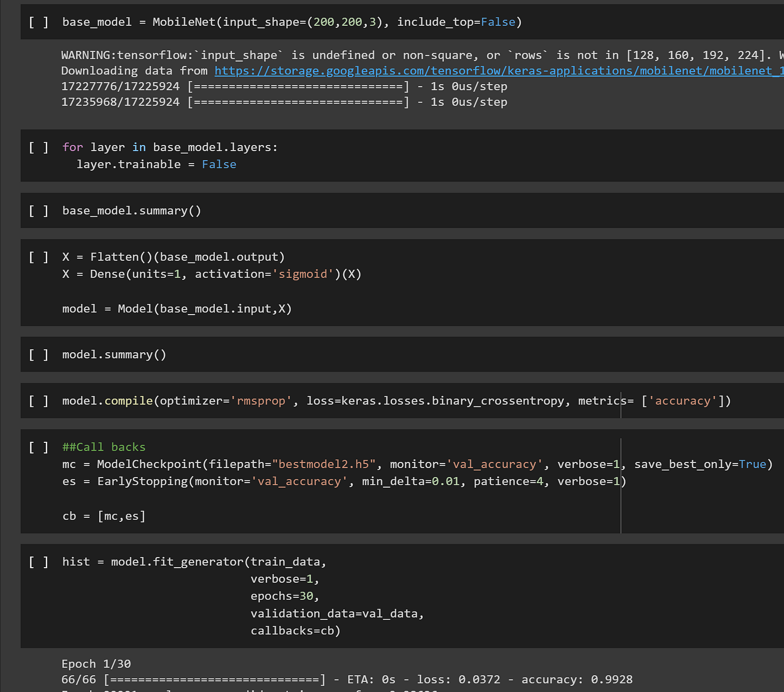Run the model.summary() cell
Screen dimensions: 784x692
coord(39,355)
